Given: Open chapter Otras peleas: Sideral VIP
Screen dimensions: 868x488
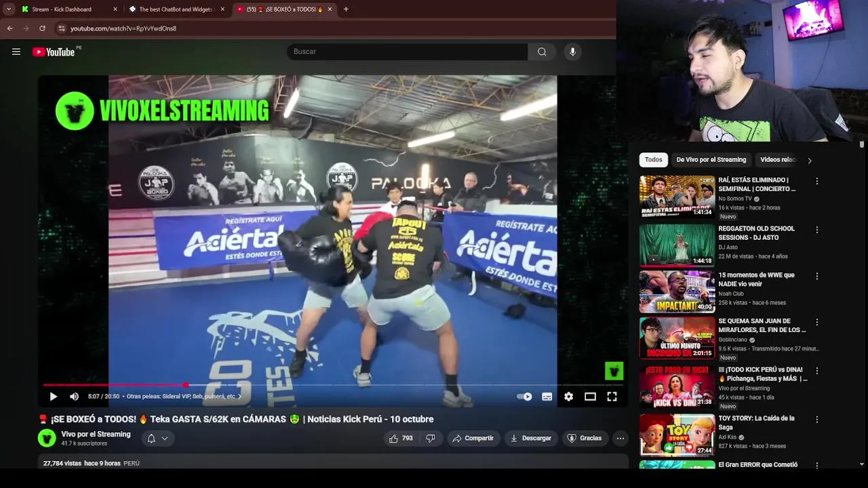Looking at the screenshot, I should (184, 396).
